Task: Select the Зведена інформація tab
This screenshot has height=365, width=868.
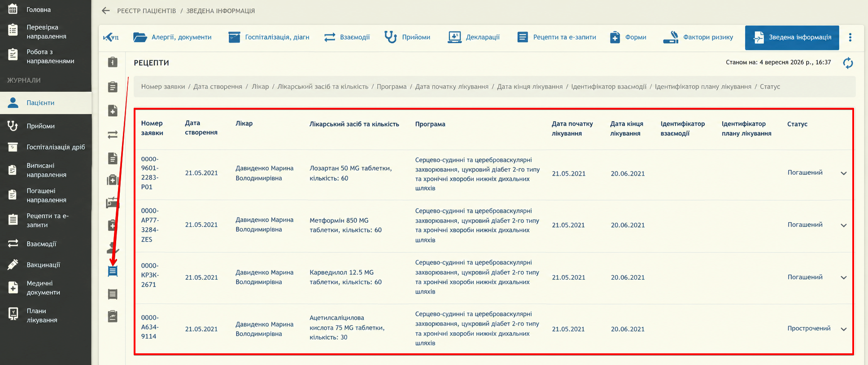Action: [792, 37]
